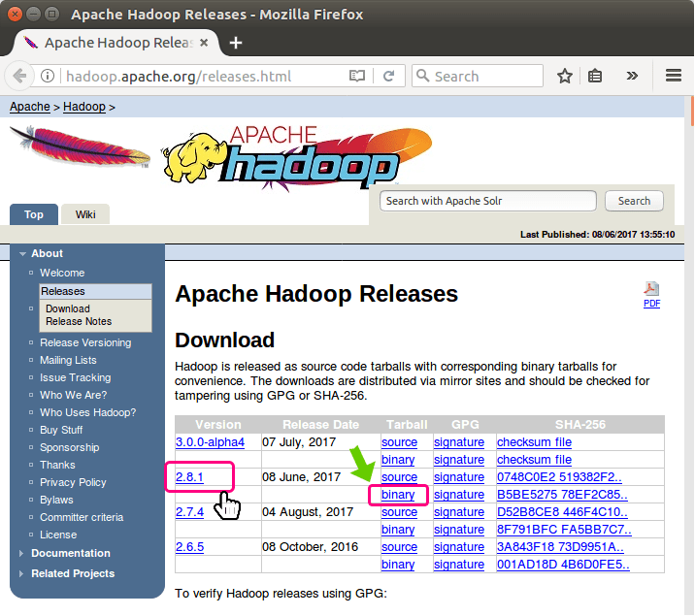Open the 2.7.4 version link
This screenshot has height=616, width=695.
[189, 512]
